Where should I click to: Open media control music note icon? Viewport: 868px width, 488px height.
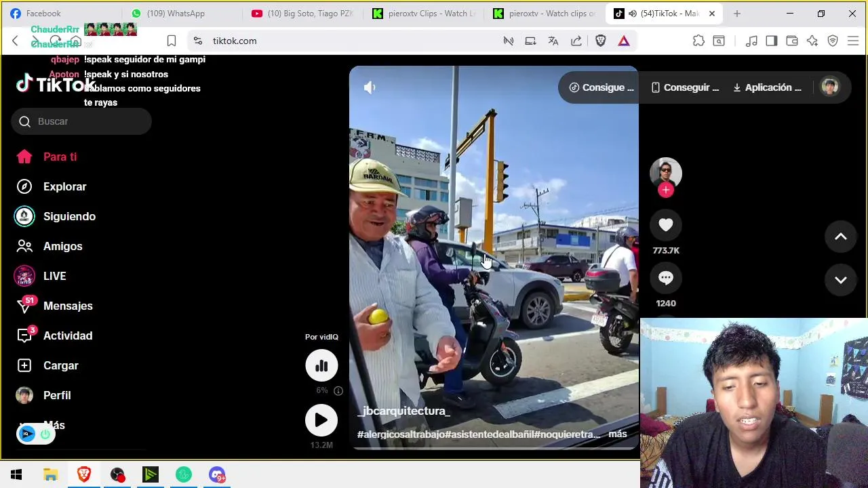pyautogui.click(x=751, y=41)
